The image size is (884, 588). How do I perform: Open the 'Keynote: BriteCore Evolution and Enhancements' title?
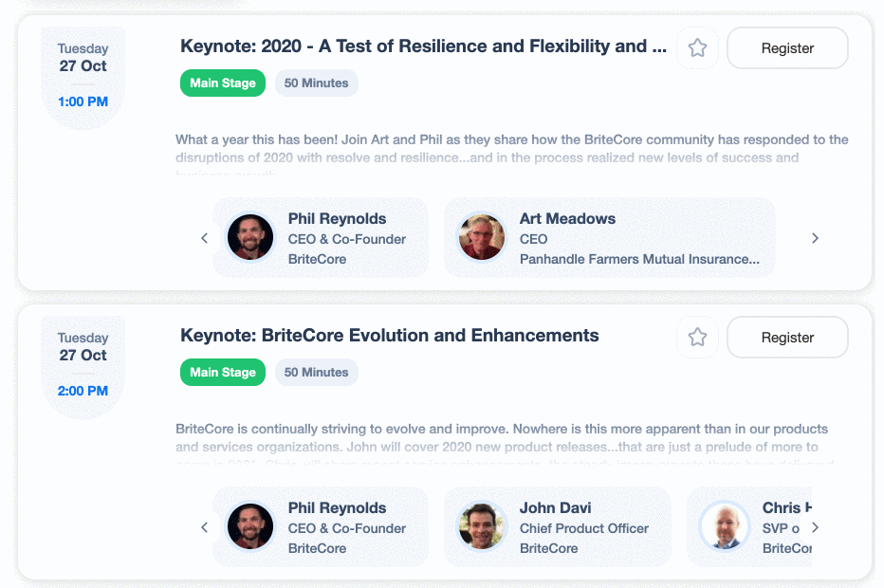coord(390,336)
